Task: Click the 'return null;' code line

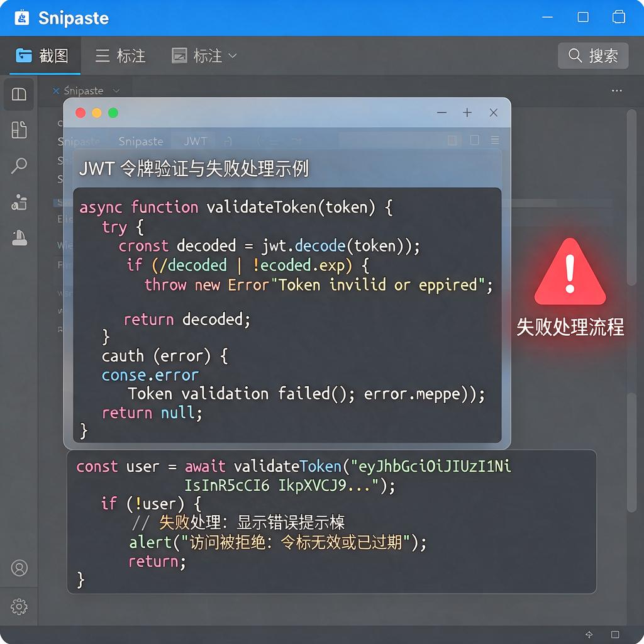Action: [x=152, y=413]
